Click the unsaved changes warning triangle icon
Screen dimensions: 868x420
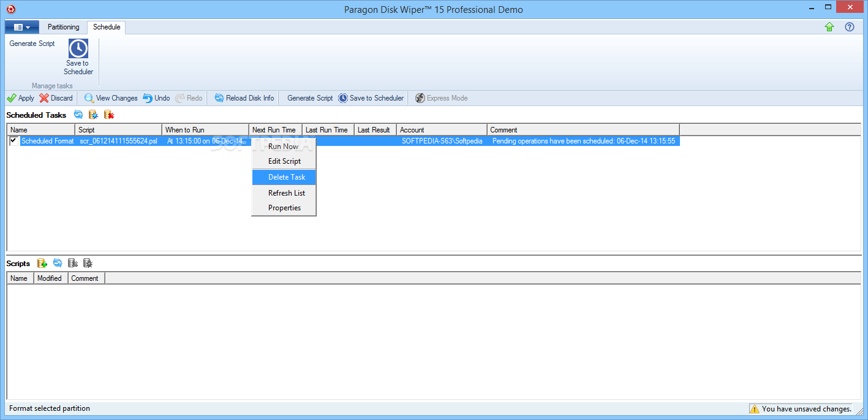click(755, 409)
